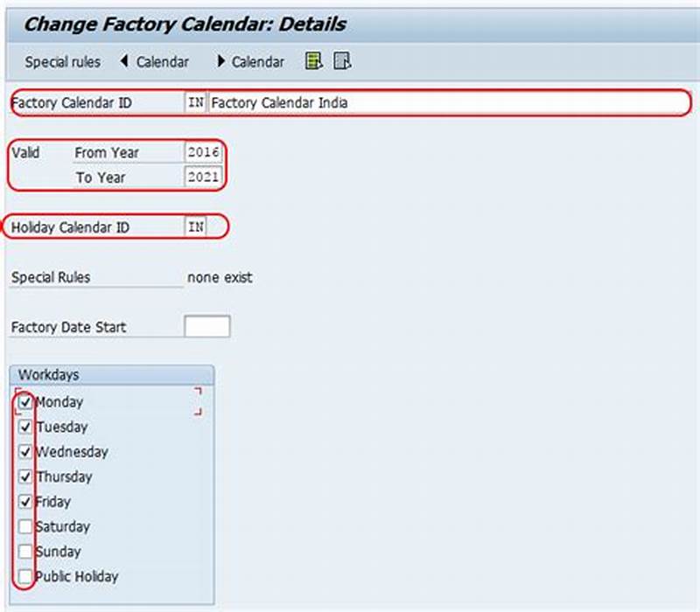Disable the Tuesday workday checkbox
The image size is (700, 612).
26,427
